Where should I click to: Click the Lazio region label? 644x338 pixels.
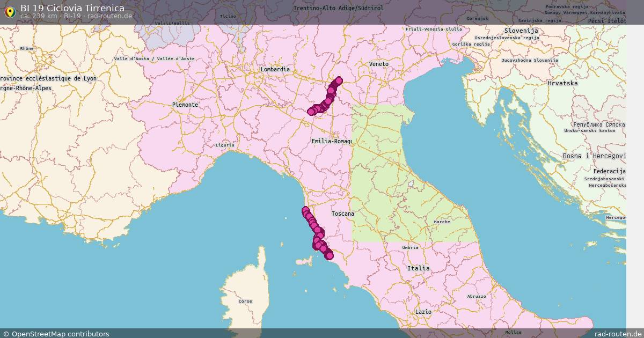[423, 311]
